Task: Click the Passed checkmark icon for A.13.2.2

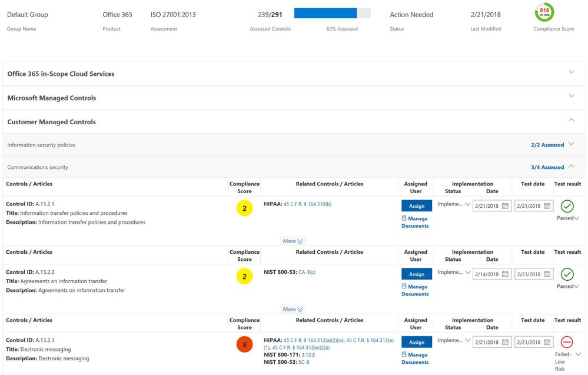Action: (567, 274)
